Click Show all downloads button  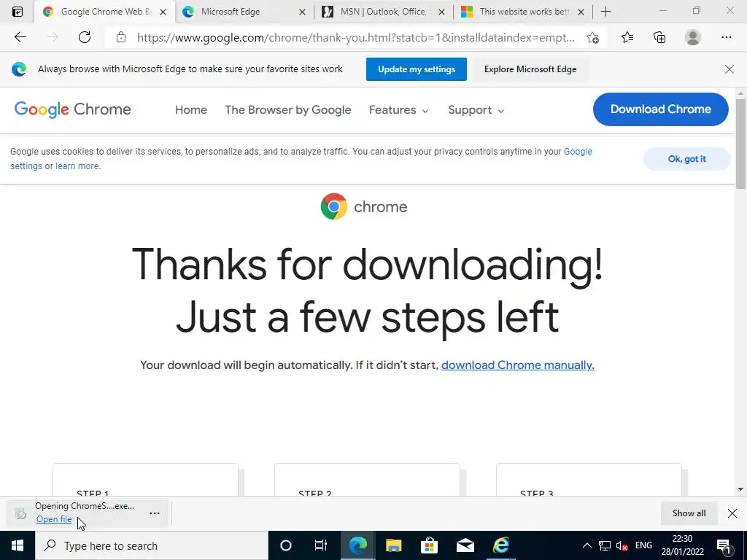[689, 513]
